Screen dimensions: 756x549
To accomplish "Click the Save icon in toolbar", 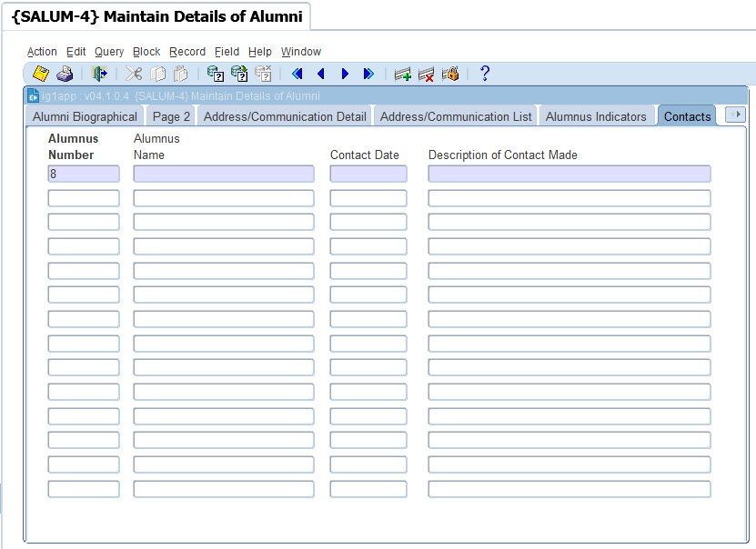I will coord(41,74).
